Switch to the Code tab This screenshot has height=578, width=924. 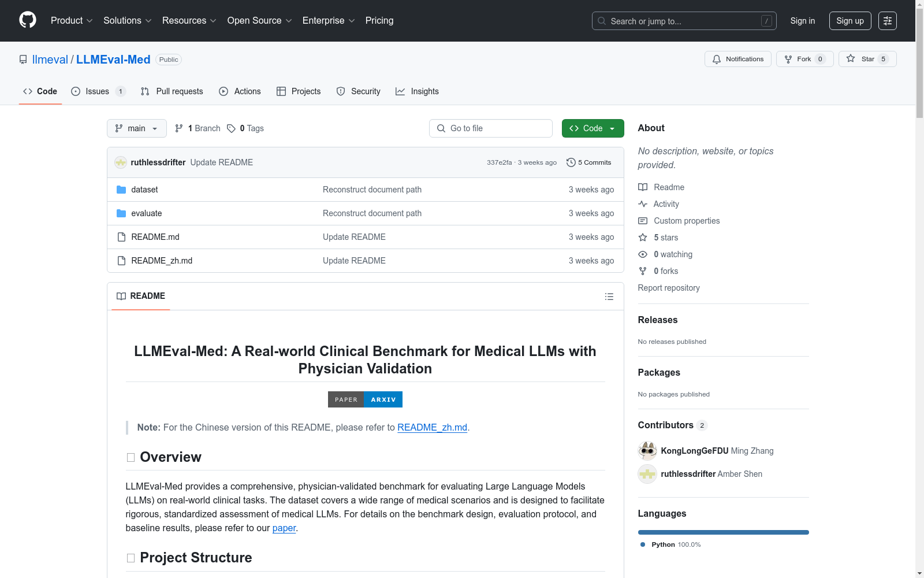[40, 91]
